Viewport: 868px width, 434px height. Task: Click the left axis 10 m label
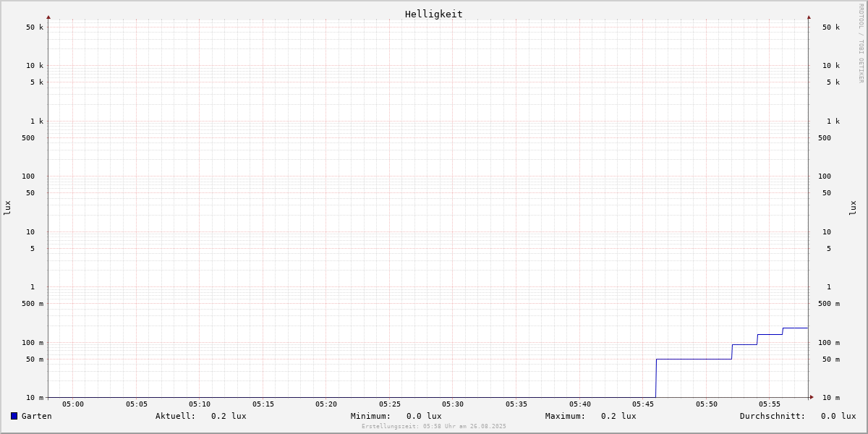35,398
